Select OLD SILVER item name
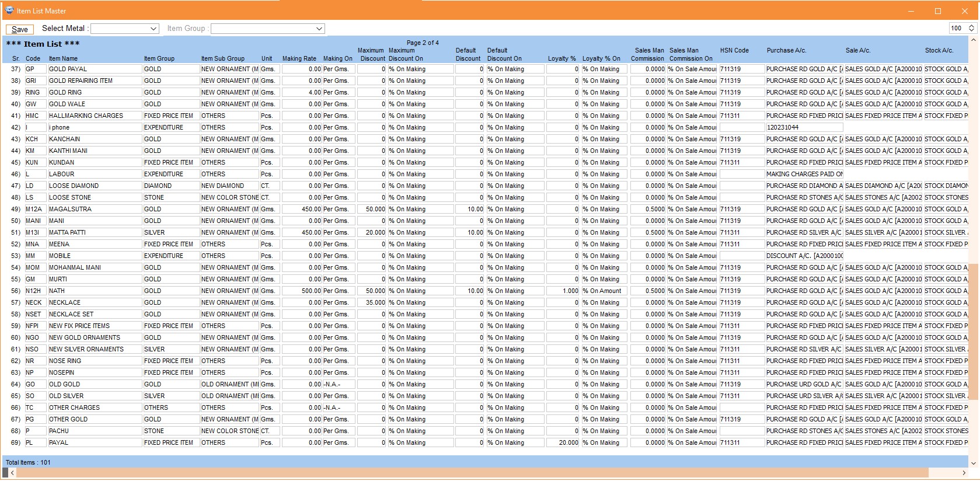The width and height of the screenshot is (980, 481). [x=95, y=396]
